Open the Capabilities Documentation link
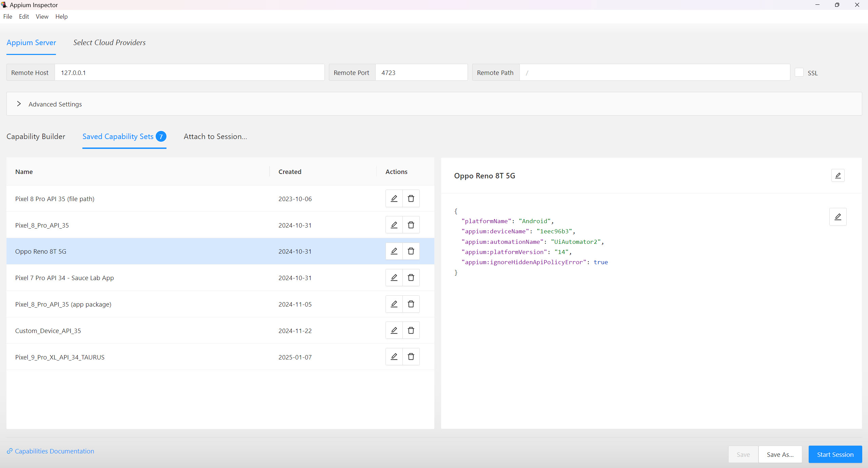This screenshot has height=468, width=868. click(54, 451)
